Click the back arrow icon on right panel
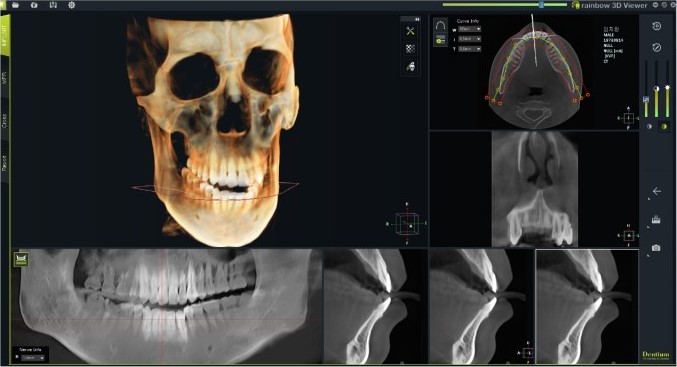Viewport: 677px width, 367px height. [x=657, y=191]
